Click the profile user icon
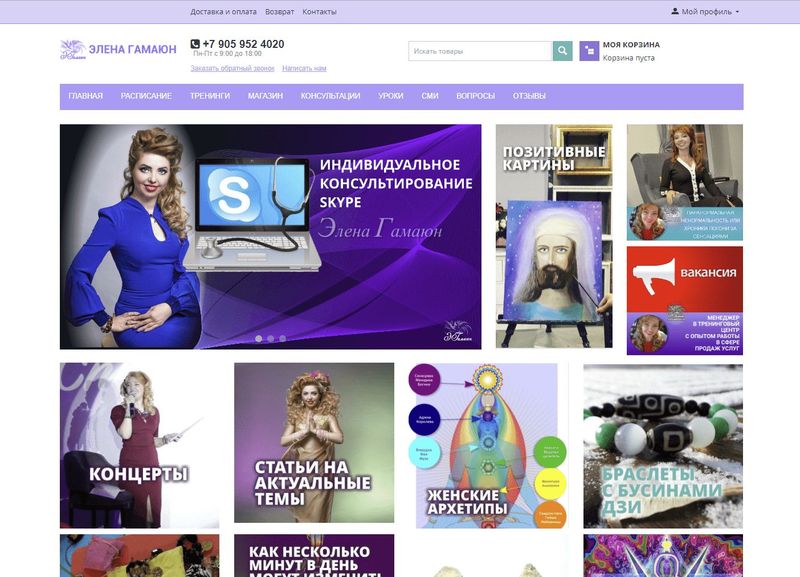This screenshot has height=577, width=800. click(x=674, y=11)
